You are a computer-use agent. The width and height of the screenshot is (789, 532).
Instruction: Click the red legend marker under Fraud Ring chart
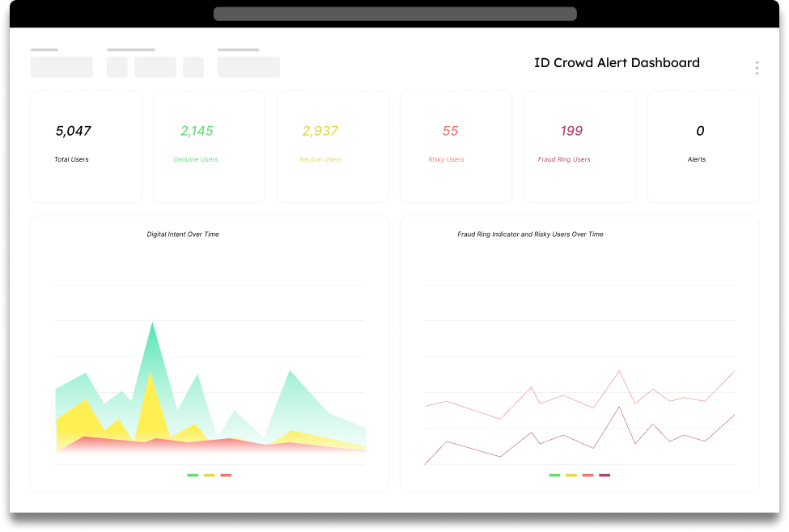pos(588,475)
